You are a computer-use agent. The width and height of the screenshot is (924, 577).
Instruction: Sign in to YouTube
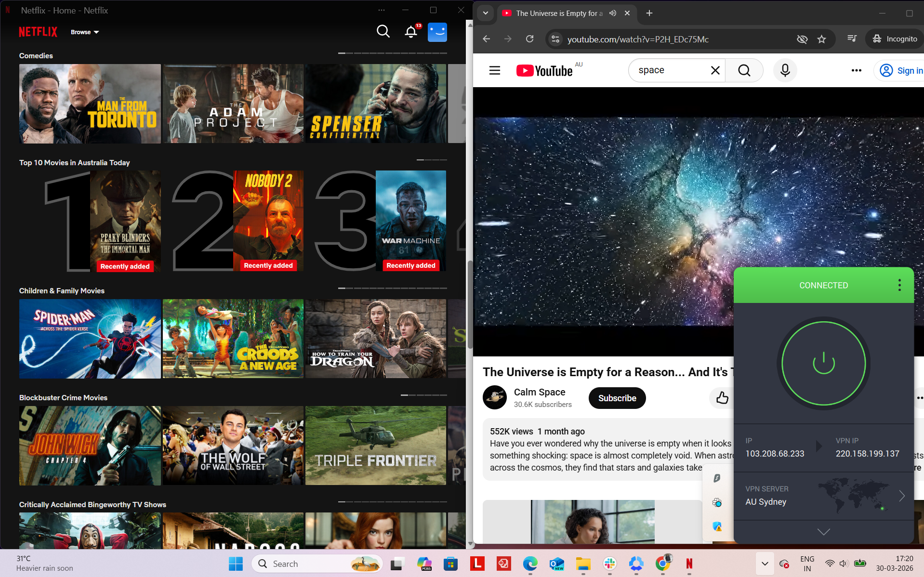point(903,70)
